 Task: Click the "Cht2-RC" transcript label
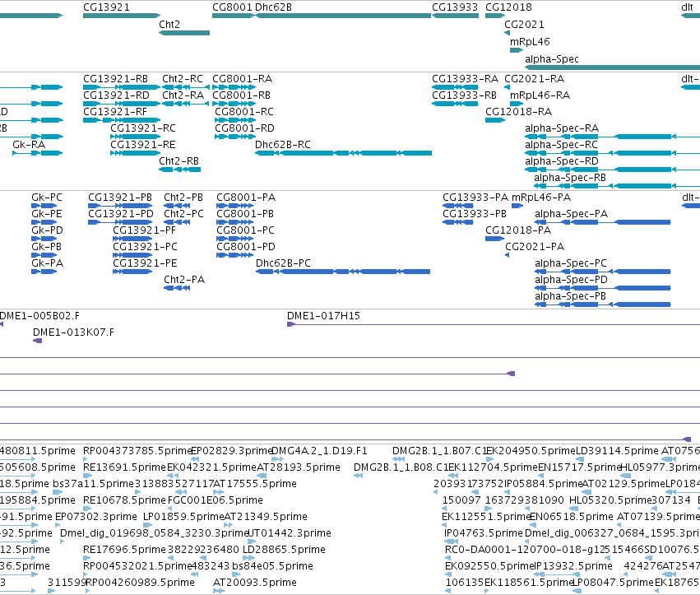183,79
